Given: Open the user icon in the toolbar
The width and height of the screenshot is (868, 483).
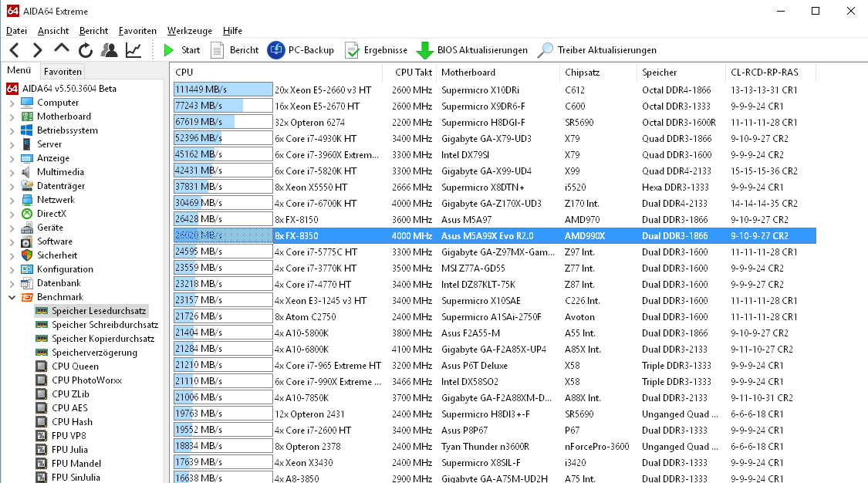Looking at the screenshot, I should tap(109, 50).
